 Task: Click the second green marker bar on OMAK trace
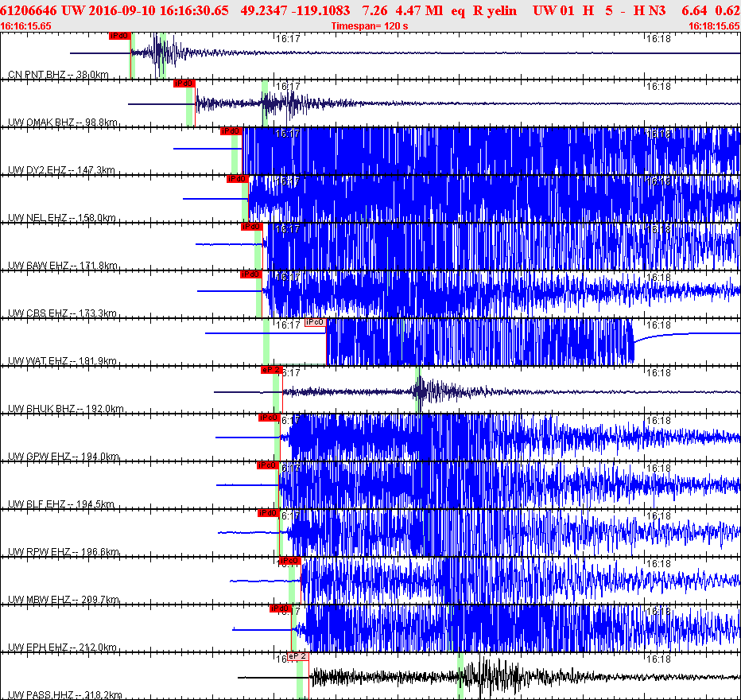point(265,103)
